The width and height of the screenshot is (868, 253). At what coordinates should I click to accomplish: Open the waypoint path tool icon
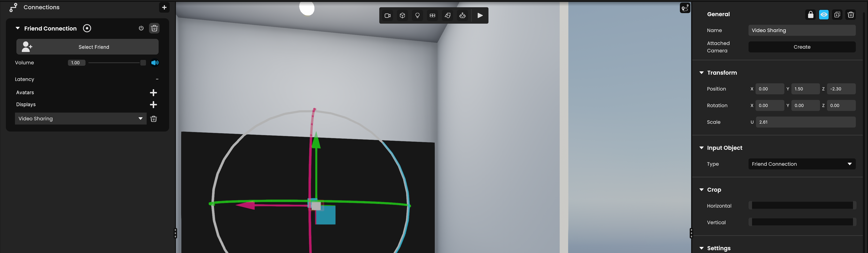(685, 8)
